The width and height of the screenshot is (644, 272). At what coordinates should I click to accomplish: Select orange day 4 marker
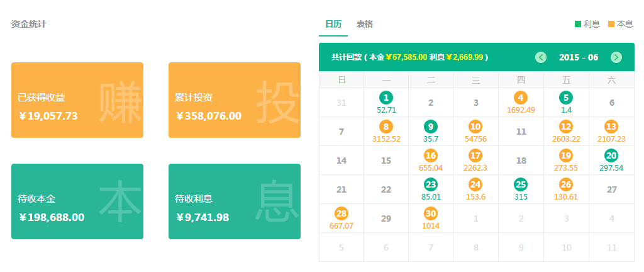tap(521, 98)
